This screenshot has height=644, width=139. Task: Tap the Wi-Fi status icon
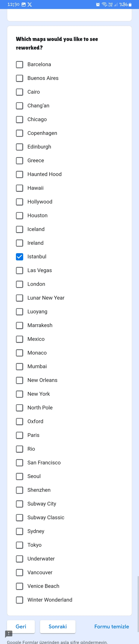(104, 4)
